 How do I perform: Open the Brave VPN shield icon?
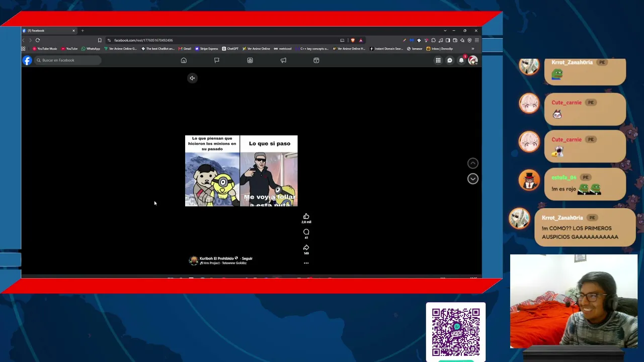coord(469,40)
